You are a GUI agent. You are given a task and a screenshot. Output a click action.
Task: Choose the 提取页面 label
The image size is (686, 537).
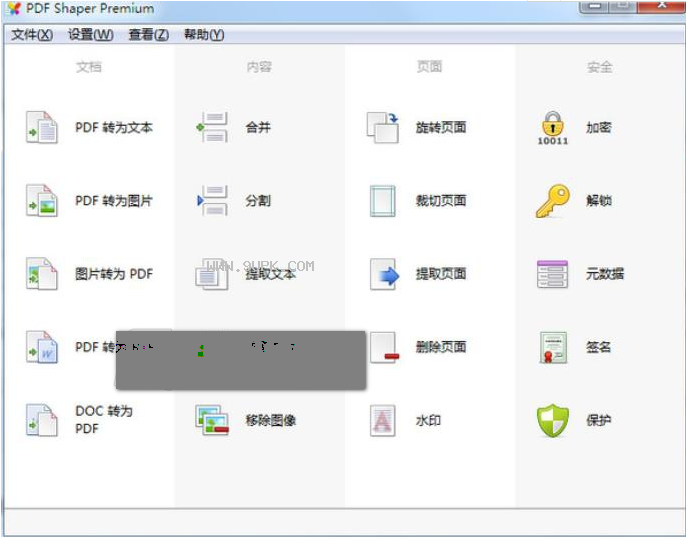[x=441, y=274]
